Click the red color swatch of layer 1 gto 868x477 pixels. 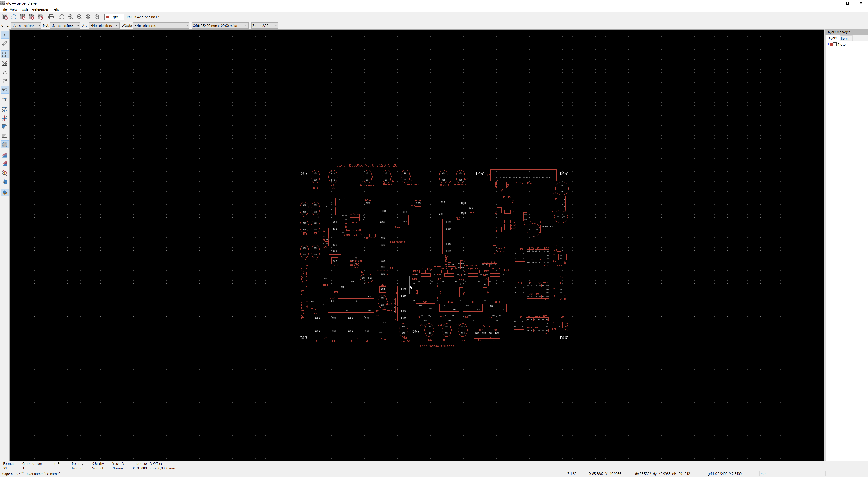pyautogui.click(x=831, y=44)
